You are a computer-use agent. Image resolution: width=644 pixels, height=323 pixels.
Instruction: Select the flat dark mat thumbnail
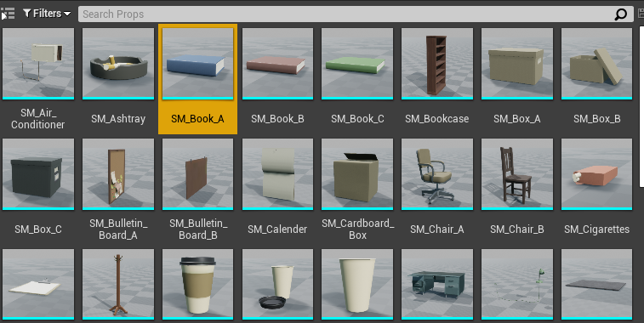(596, 284)
